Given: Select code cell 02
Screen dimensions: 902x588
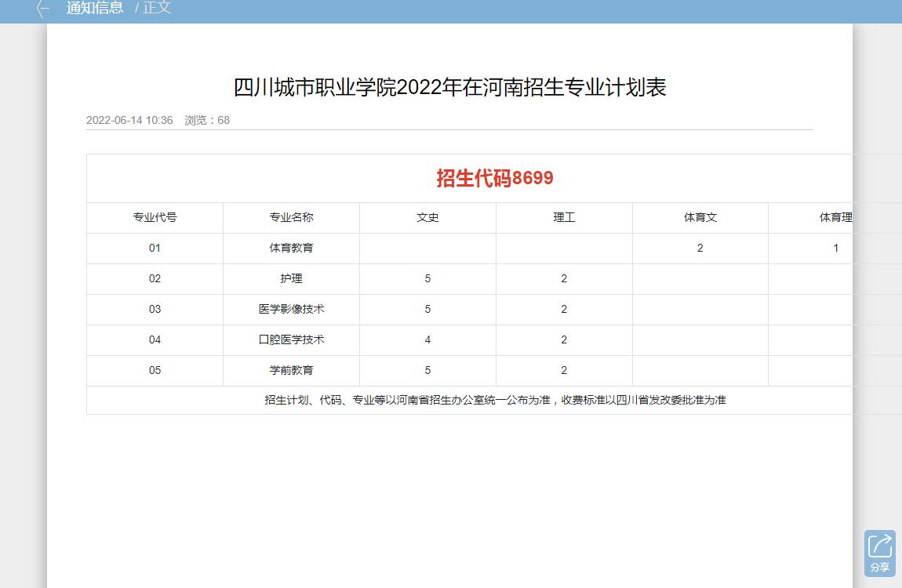Looking at the screenshot, I should click(155, 279).
